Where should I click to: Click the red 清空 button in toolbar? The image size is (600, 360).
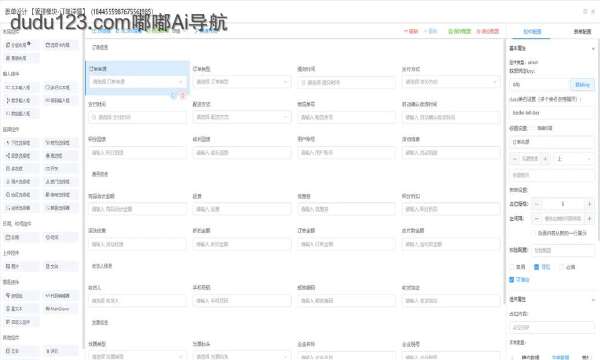point(411,31)
